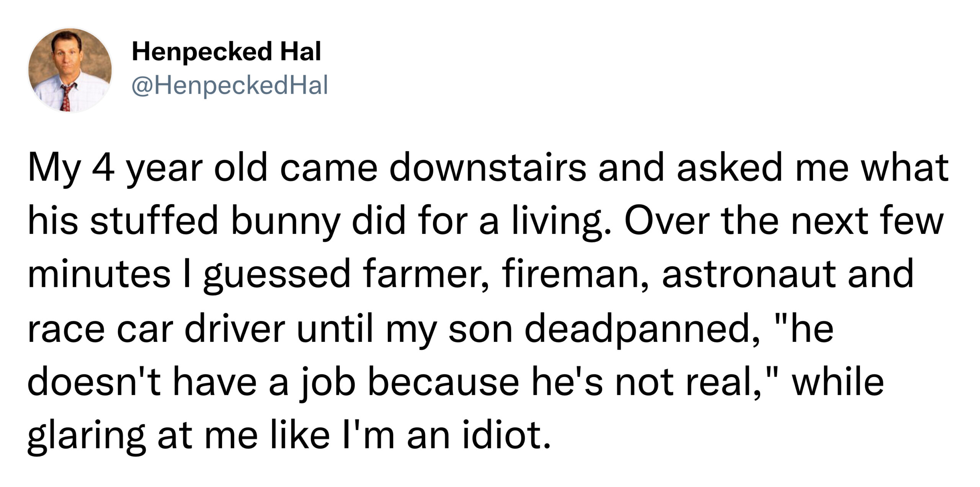Viewport: 980px width, 487px height.
Task: Open Henpecked Hal's profile picture
Action: (x=70, y=70)
